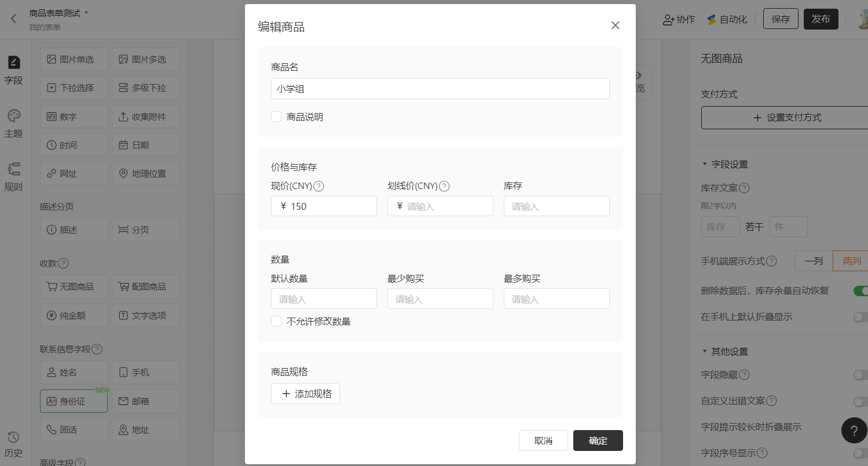Image resolution: width=868 pixels, height=466 pixels.
Task: Open the 规则 sidebar tab
Action: click(x=13, y=177)
